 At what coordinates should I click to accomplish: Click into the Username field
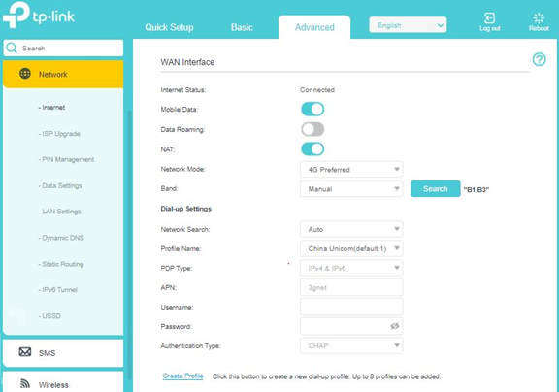(x=351, y=307)
